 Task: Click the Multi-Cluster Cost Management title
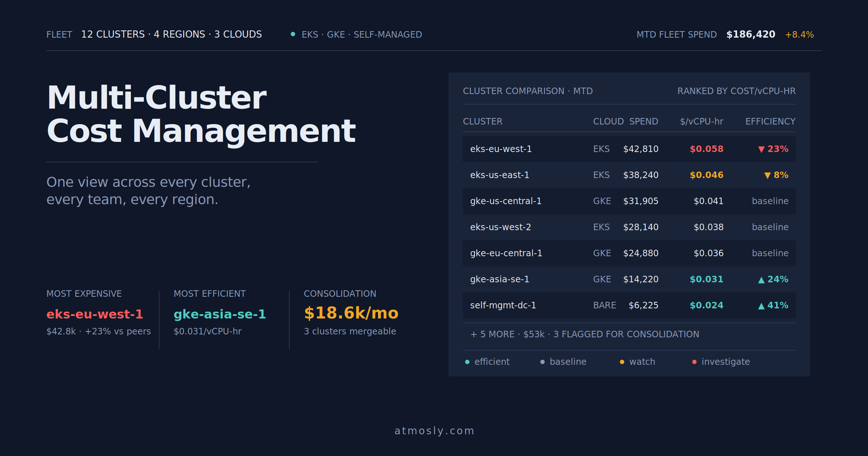[201, 114]
